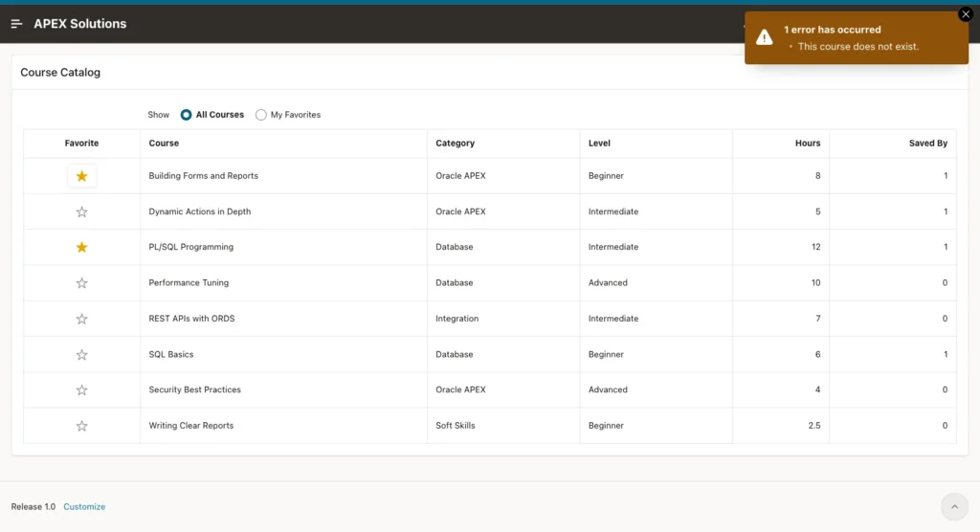Favorite Security Best Practices star
Viewport: 980px width, 532px height.
(x=82, y=390)
